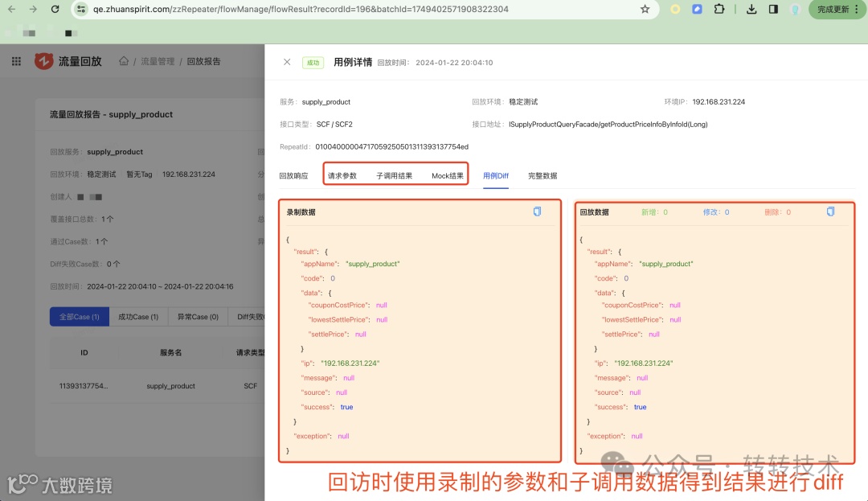Open the browser profile avatar
Screen dimensions: 868x501
[x=796, y=9]
